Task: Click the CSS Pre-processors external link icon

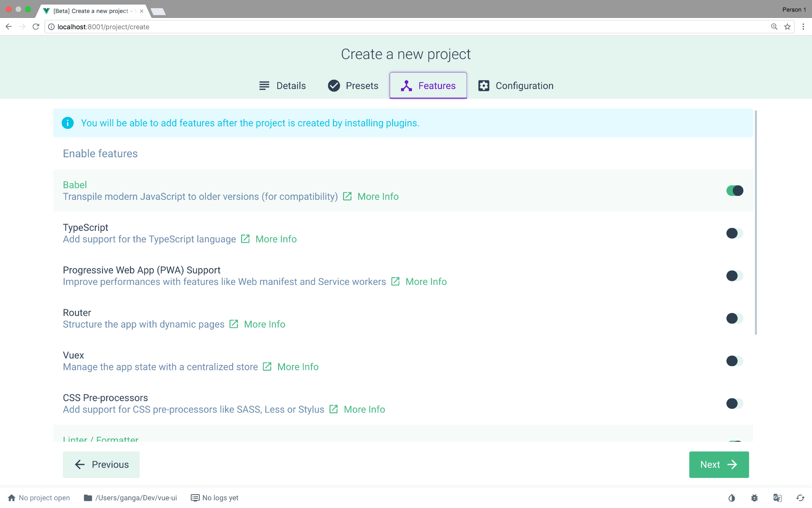Action: pyautogui.click(x=334, y=409)
